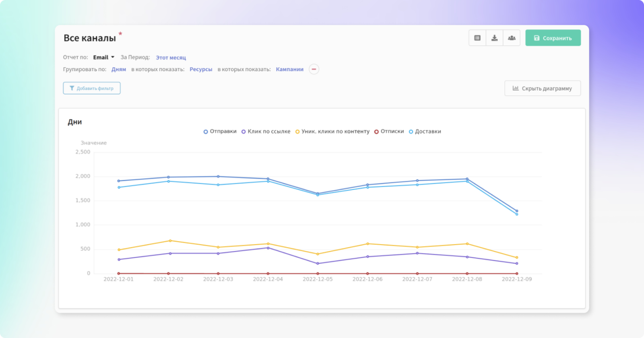644x338 pixels.
Task: Toggle Уник. клики по контенту series
Action: [x=332, y=132]
